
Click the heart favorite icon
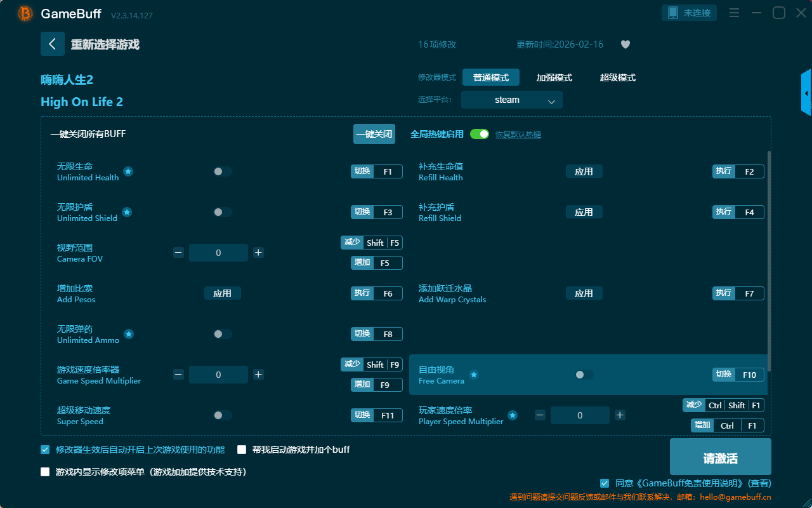[625, 44]
